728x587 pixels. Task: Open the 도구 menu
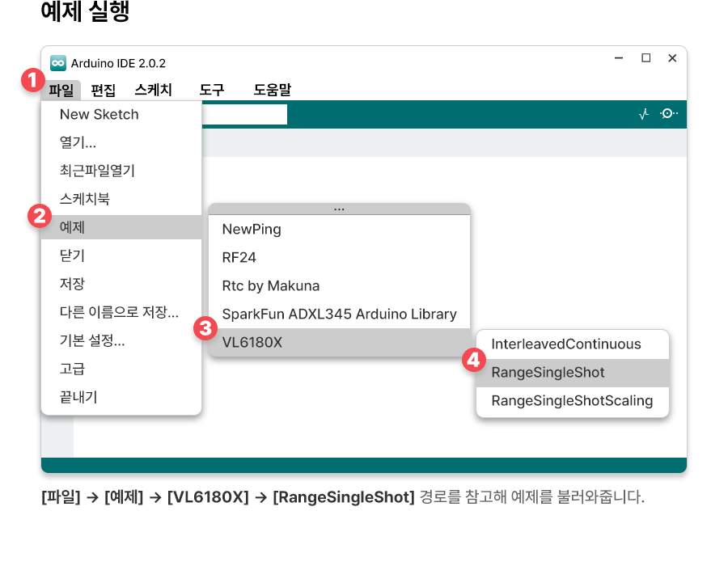[x=212, y=90]
